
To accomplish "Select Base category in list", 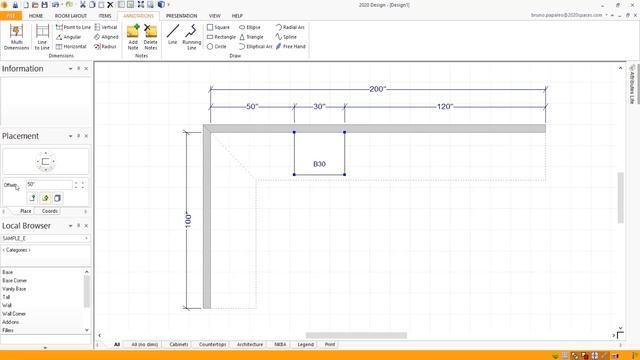I will coord(7,272).
